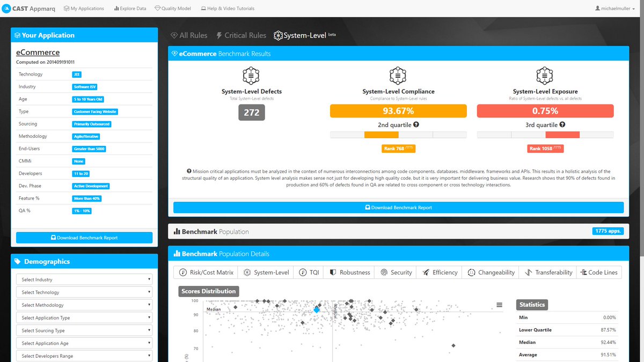Open Explore Data menu

tap(130, 9)
